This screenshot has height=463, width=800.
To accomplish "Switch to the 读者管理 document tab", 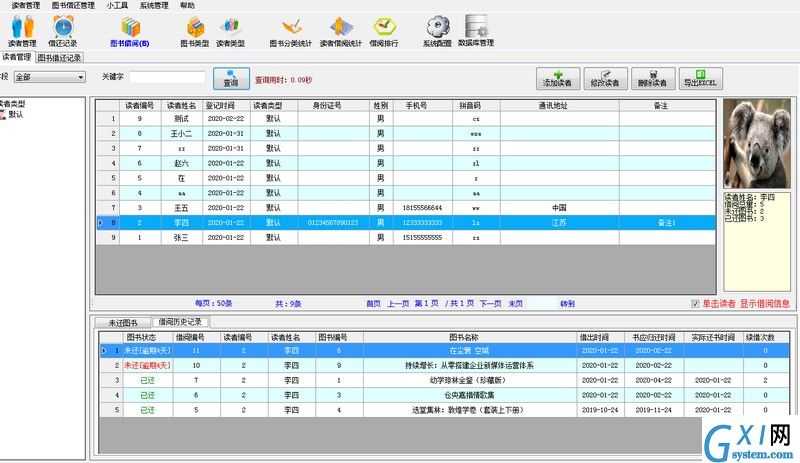I will point(17,57).
